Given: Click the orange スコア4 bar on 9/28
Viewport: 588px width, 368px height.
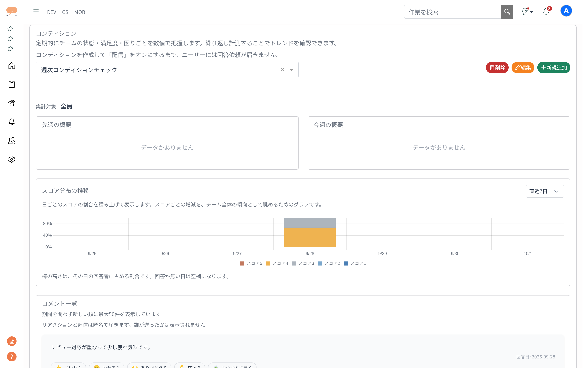Looking at the screenshot, I should tap(310, 238).
